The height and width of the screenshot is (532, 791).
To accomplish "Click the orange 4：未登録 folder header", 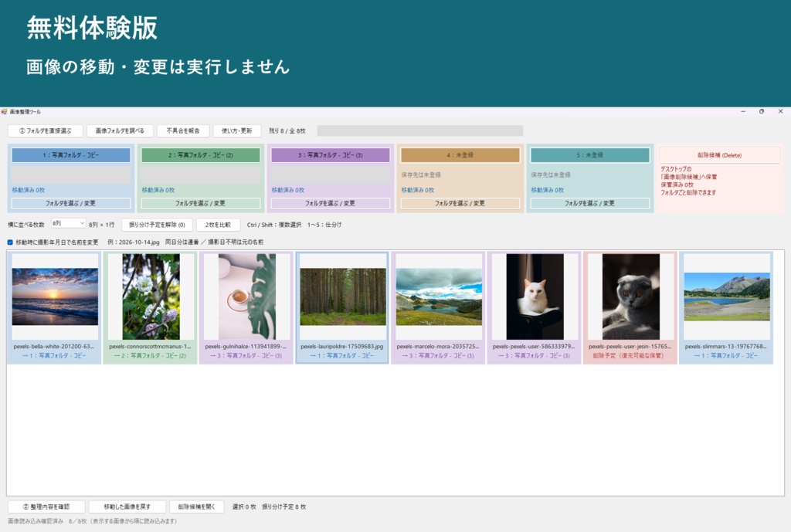I will pyautogui.click(x=460, y=155).
